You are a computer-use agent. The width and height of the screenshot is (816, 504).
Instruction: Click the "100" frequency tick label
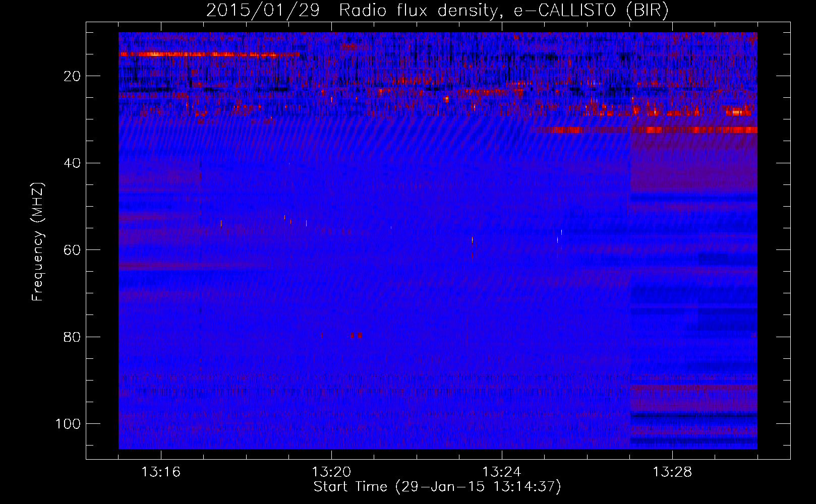coord(69,424)
